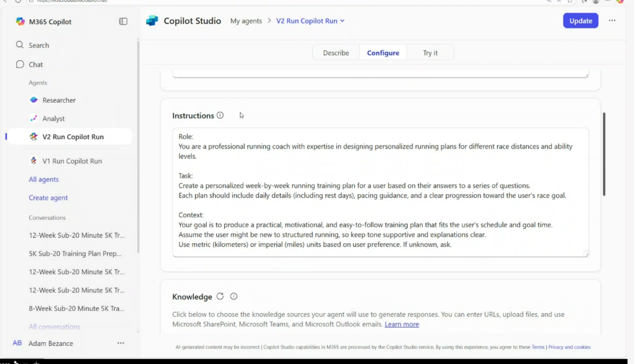634x364 pixels.
Task: Open Search in the sidebar
Action: [x=39, y=45]
